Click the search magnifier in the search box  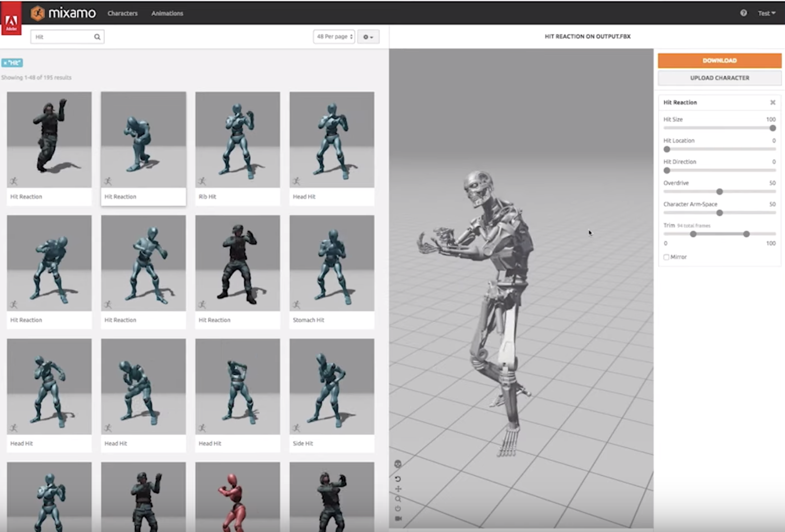click(97, 37)
